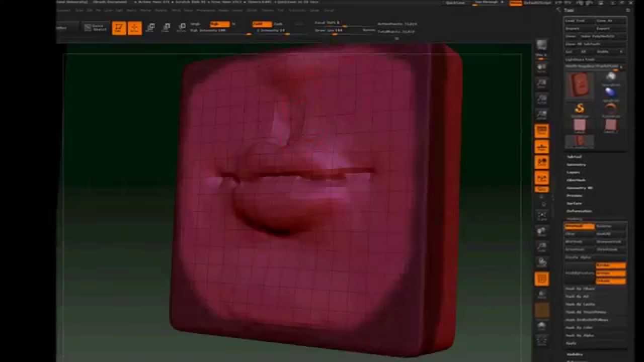Click the Actual size icon
Viewport: 644px width, 362px height.
(x=542, y=99)
